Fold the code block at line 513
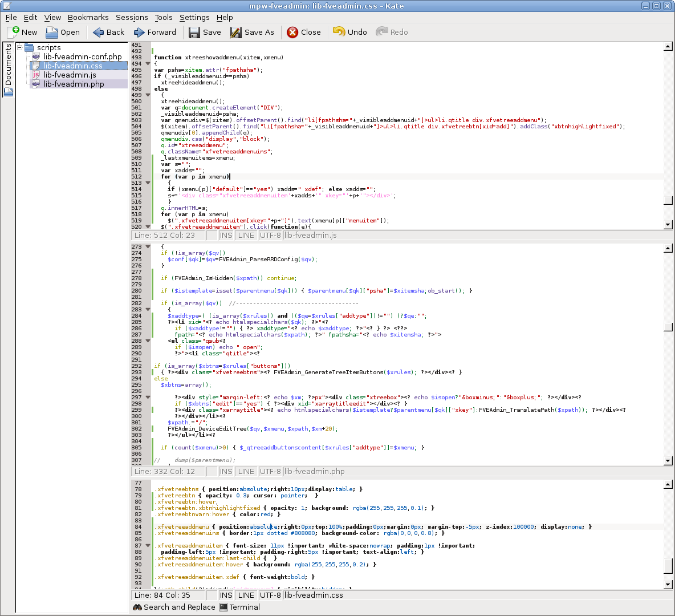The image size is (675, 616). tap(148, 183)
